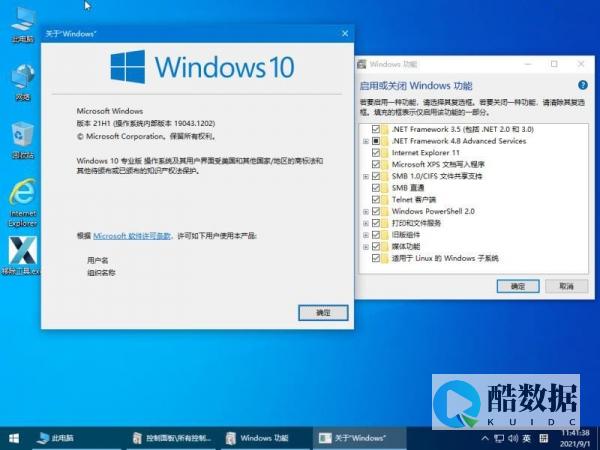Toggle the .NET Framework 3.5 checkbox

(376, 129)
